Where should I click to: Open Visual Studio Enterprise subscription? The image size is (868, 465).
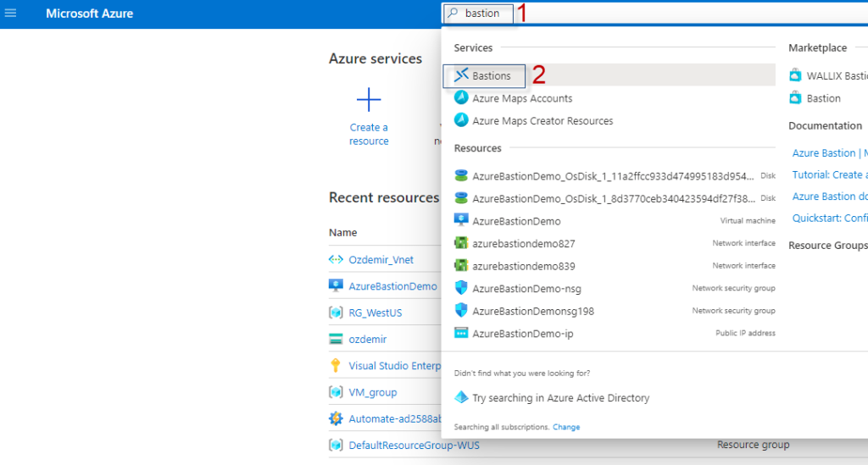coord(395,366)
